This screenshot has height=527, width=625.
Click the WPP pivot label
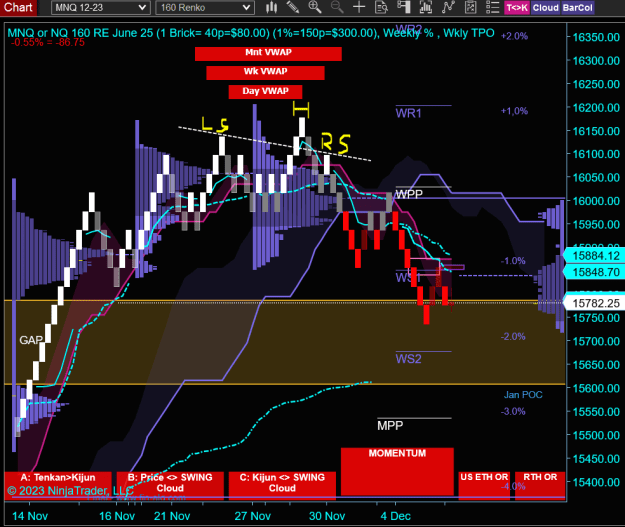click(409, 194)
